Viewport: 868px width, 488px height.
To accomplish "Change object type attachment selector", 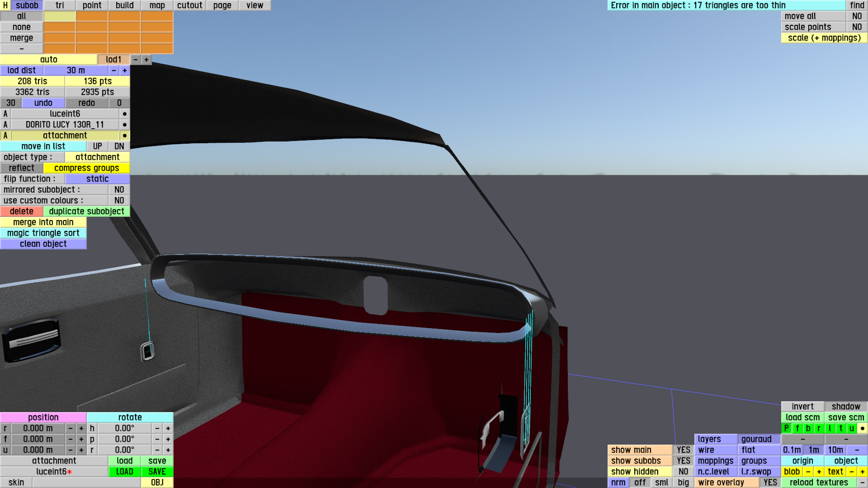I will [97, 157].
